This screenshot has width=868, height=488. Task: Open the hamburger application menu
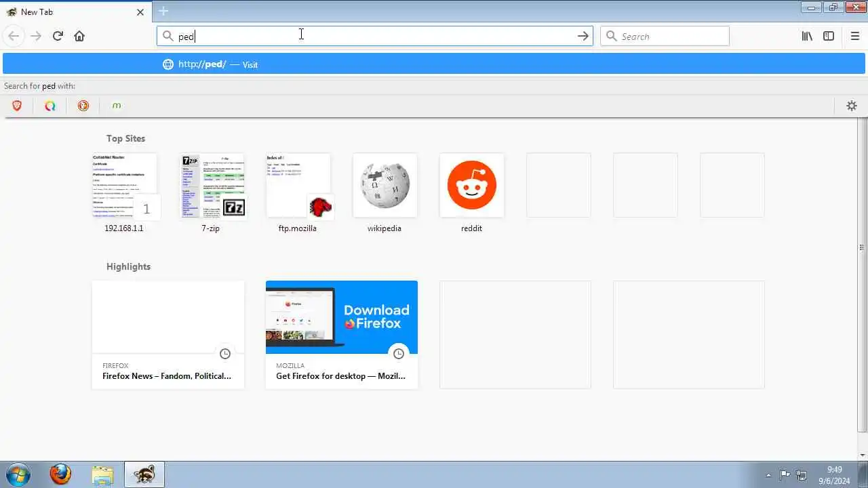pos(855,36)
